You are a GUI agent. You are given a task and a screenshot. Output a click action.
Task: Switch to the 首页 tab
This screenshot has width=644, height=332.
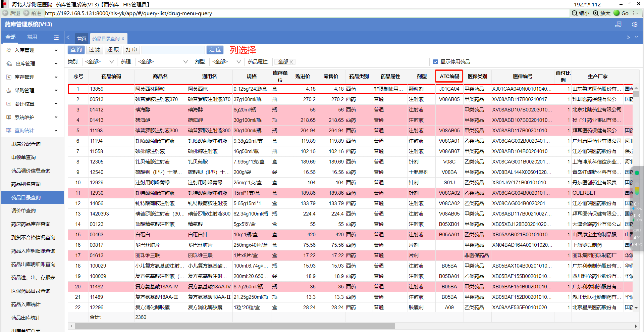click(x=82, y=39)
